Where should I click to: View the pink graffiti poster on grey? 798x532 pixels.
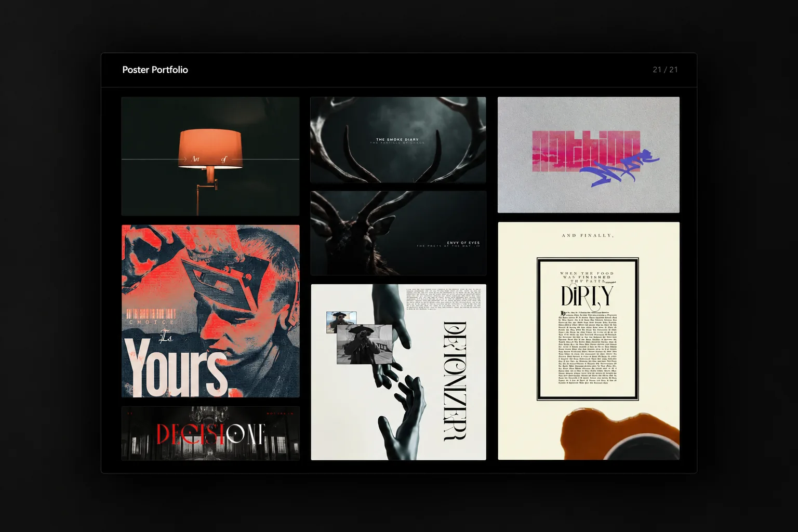tap(589, 155)
